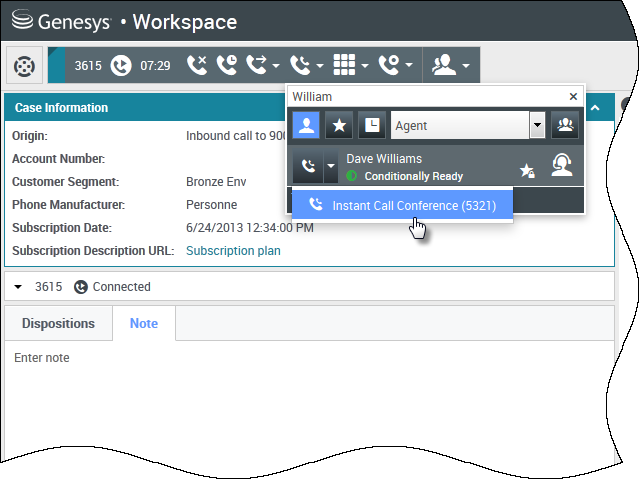Open the Workspace main menu wheel icon
Image resolution: width=640 pixels, height=480 pixels.
[24, 66]
